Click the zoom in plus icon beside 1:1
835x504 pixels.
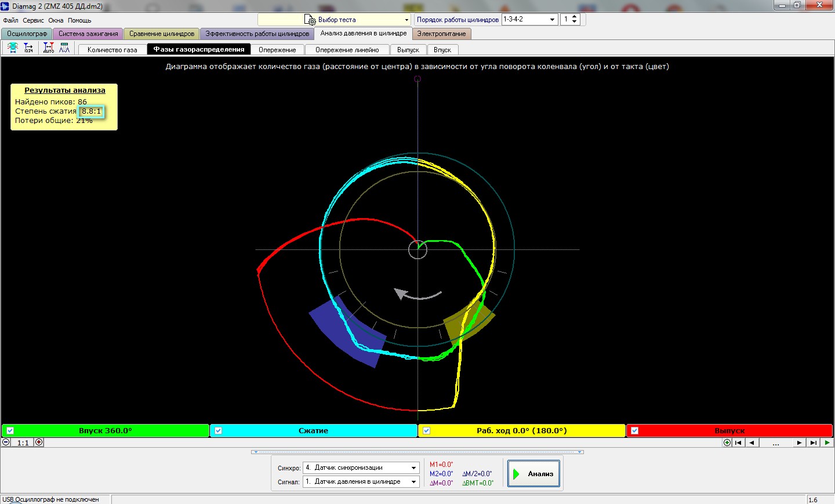coord(39,442)
